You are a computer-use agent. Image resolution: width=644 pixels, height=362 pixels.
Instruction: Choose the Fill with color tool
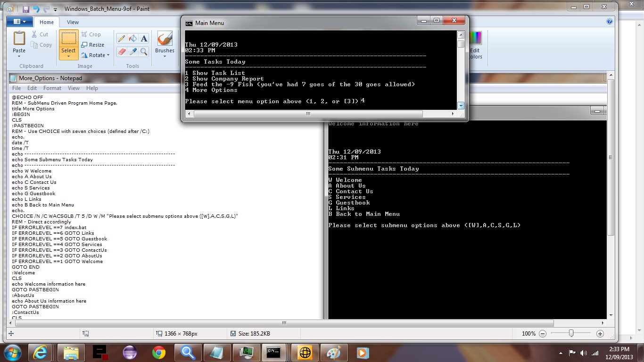click(x=133, y=38)
